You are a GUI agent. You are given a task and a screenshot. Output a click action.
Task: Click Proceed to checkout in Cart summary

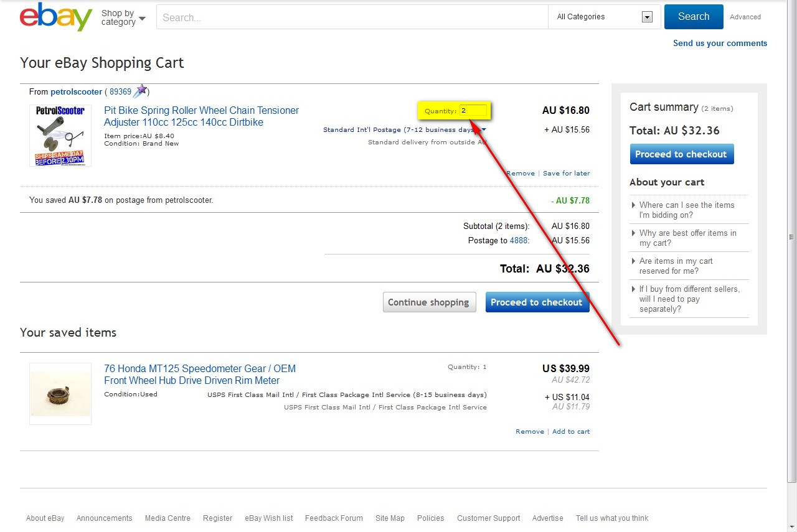(x=681, y=154)
